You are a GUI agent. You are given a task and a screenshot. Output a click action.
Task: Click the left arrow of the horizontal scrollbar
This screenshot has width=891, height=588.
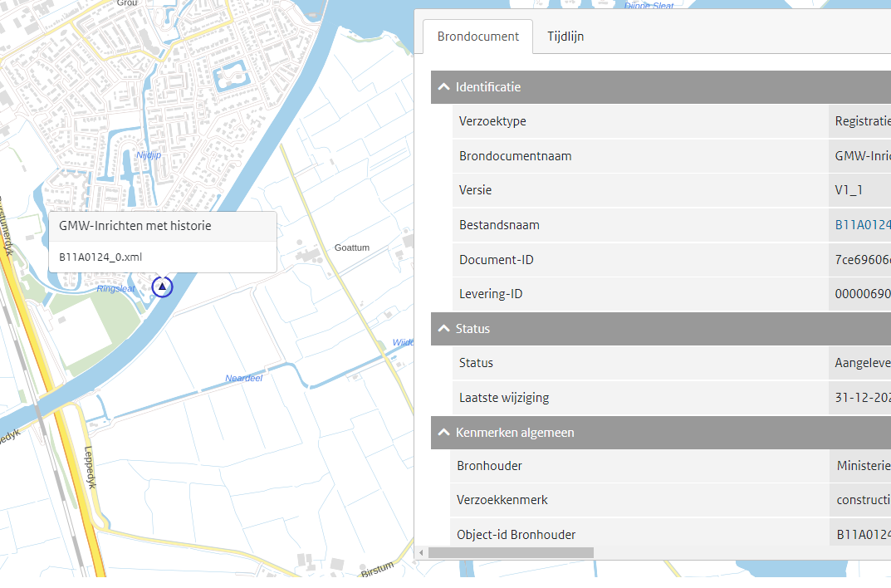[x=421, y=552]
